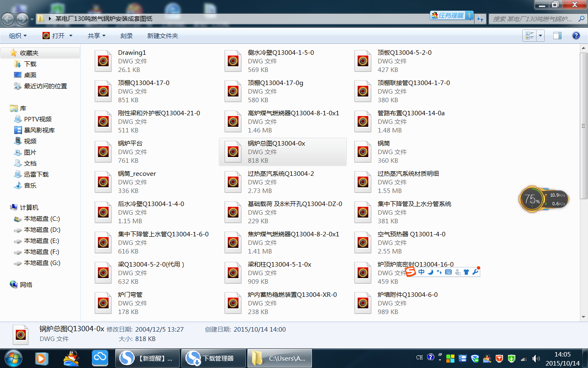This screenshot has height=368, width=588.
Task: Click the Windows Start orb
Action: (x=12, y=358)
